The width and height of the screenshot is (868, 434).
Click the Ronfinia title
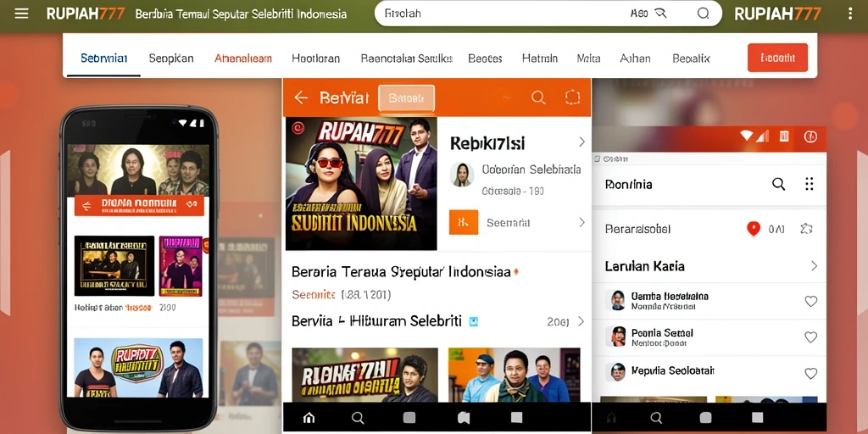click(628, 184)
